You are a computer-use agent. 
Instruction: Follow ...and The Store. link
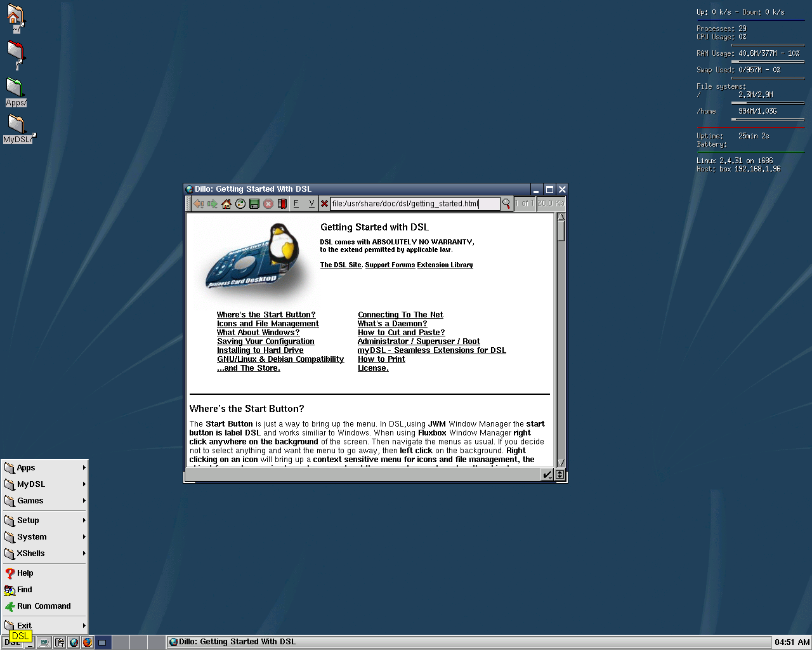[249, 368]
